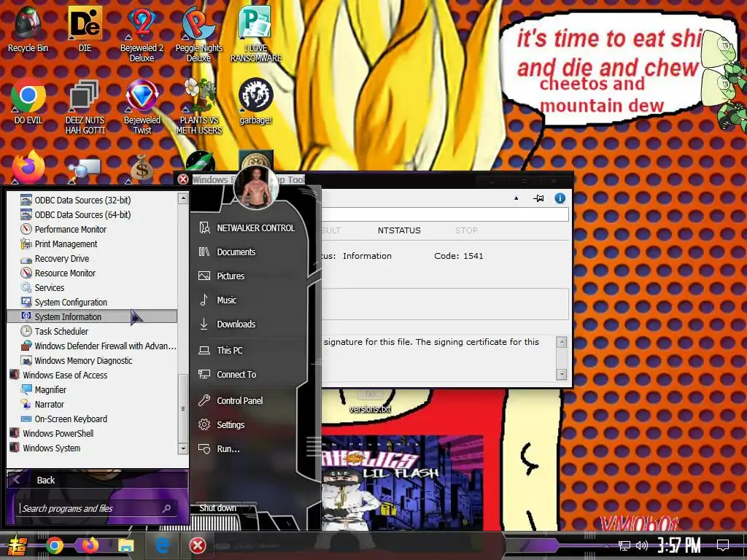Open the garbage! desktop icon
The width and height of the screenshot is (747, 560).
[x=256, y=101]
